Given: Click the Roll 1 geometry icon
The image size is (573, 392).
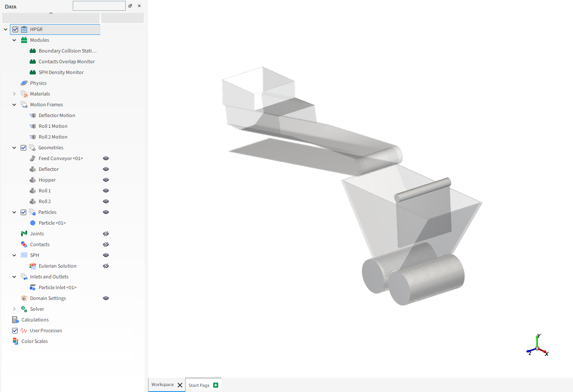Looking at the screenshot, I should 33,191.
